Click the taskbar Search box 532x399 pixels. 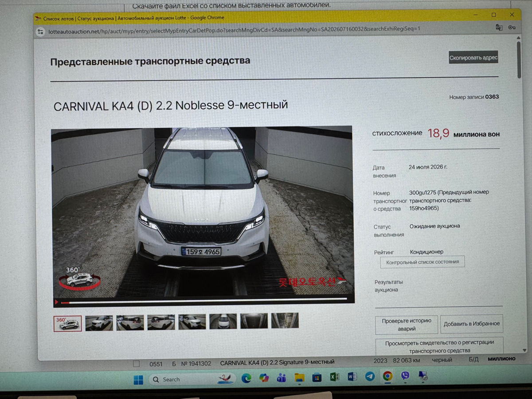click(193, 379)
